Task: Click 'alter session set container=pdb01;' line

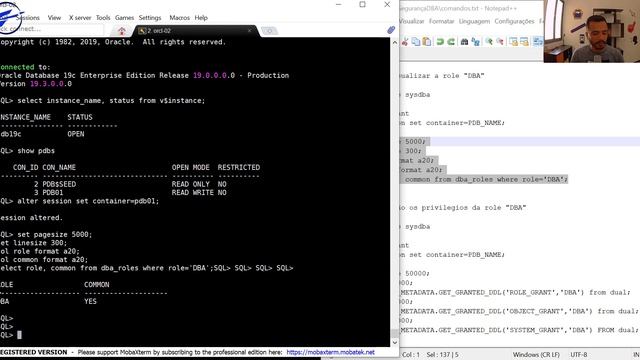Action: [80, 201]
